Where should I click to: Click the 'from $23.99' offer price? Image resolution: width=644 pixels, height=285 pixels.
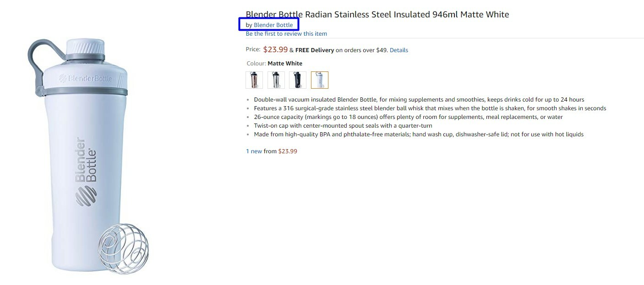(280, 151)
